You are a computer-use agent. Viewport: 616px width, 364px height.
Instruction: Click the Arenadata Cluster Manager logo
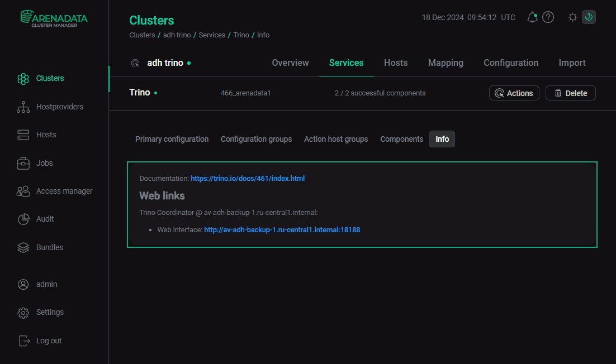click(x=54, y=19)
